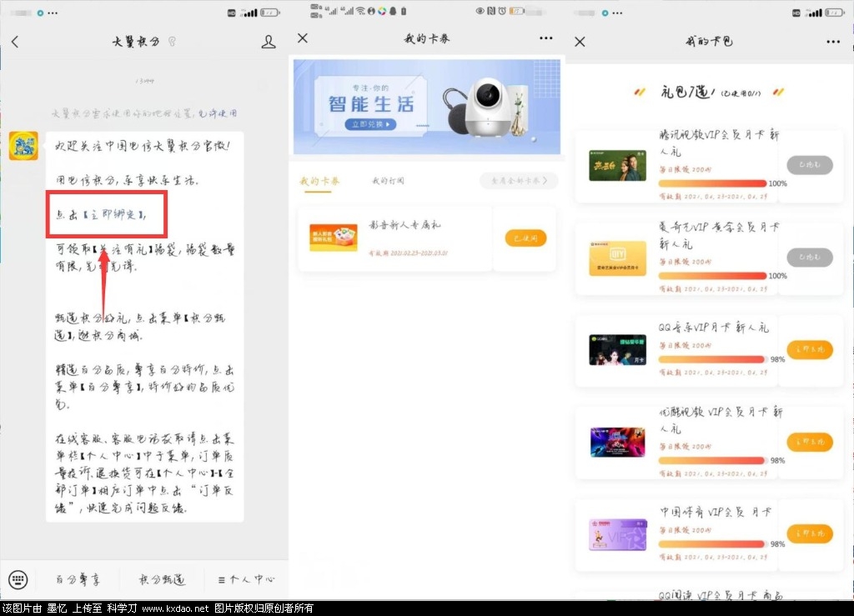Tap the grey 已抢光 button for 爱奇艺VIP
Viewport: 854px width, 616px height.
pos(810,257)
